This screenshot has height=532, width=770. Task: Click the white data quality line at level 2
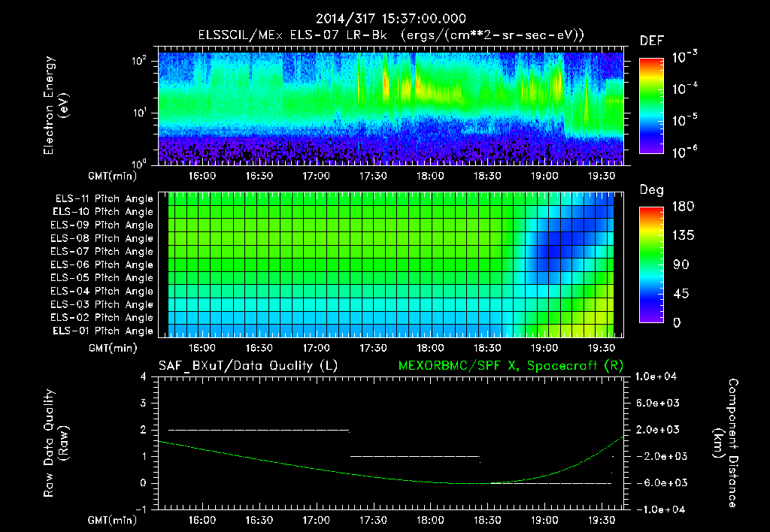(x=259, y=430)
